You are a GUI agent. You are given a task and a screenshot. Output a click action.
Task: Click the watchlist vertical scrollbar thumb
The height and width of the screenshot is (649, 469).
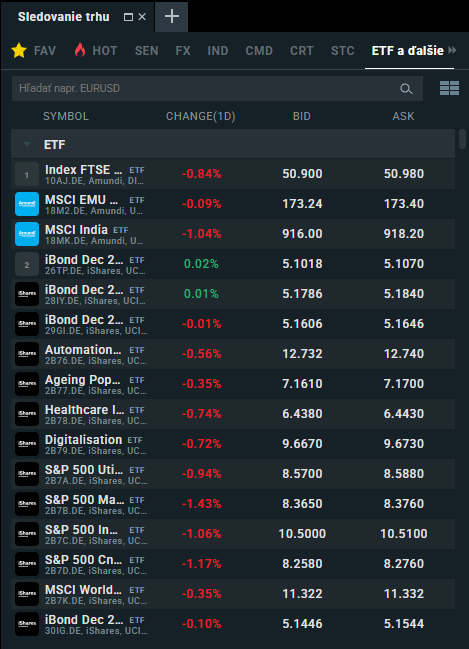point(462,139)
